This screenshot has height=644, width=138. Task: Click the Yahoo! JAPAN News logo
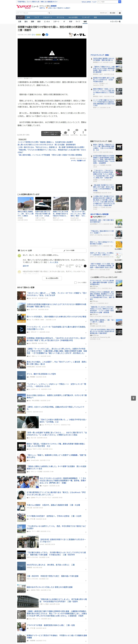(x=27, y=7)
